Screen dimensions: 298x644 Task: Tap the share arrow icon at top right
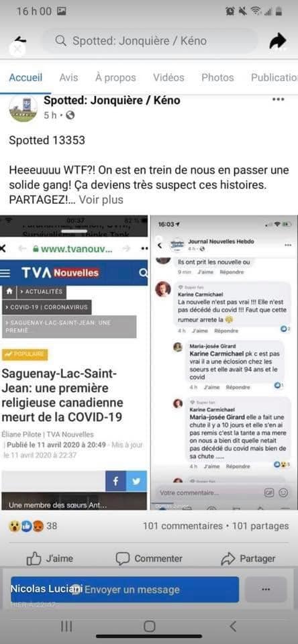278,41
